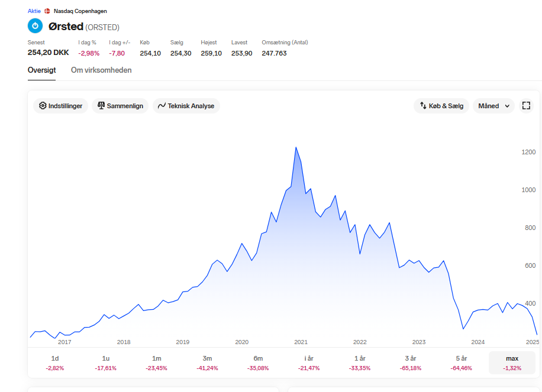This screenshot has width=542, height=392.
Task: Select the 1m time range
Action: (x=157, y=362)
